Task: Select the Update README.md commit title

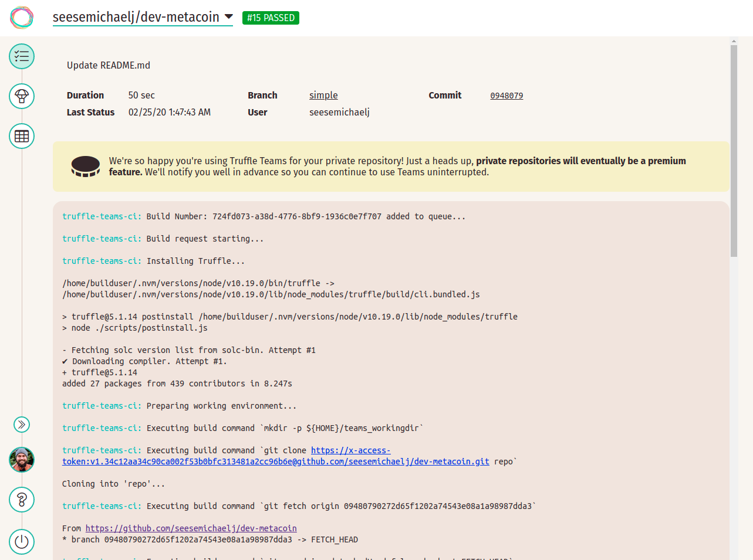Action: point(109,65)
